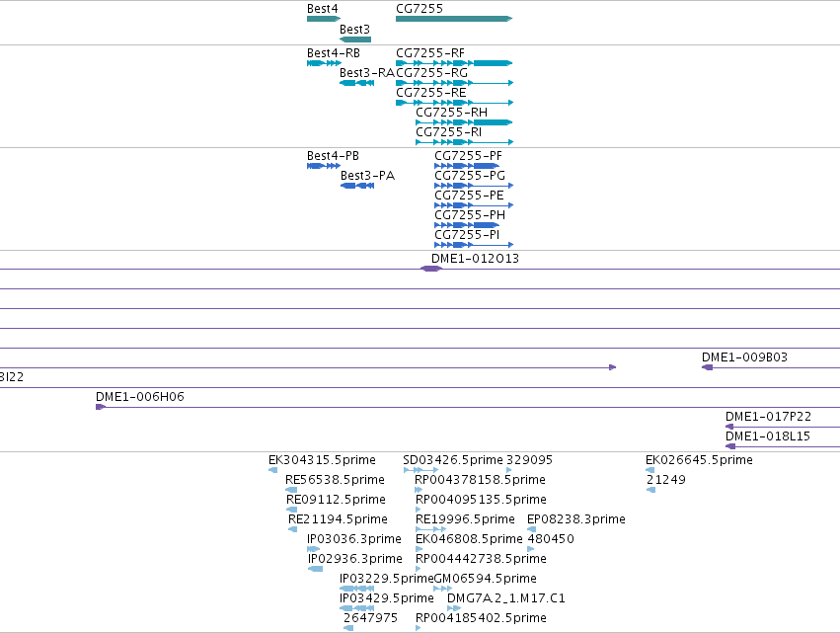Click protein CG7255-PG

tap(474, 186)
